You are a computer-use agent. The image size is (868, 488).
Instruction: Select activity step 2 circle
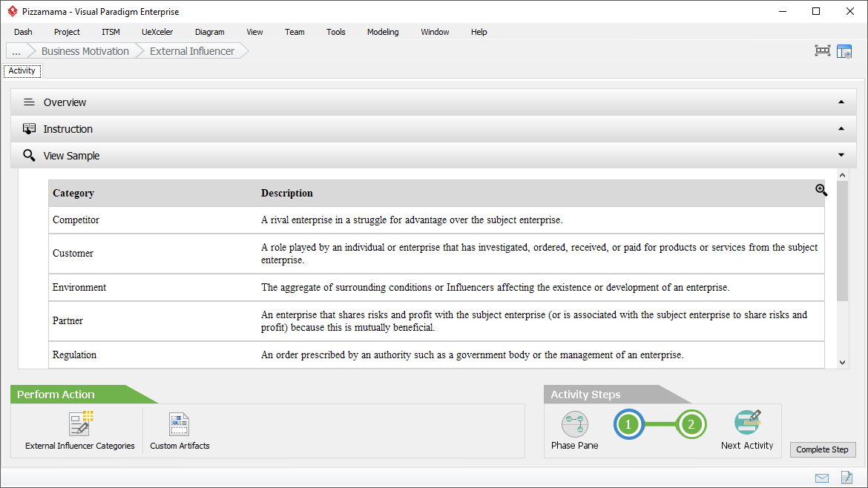point(691,425)
